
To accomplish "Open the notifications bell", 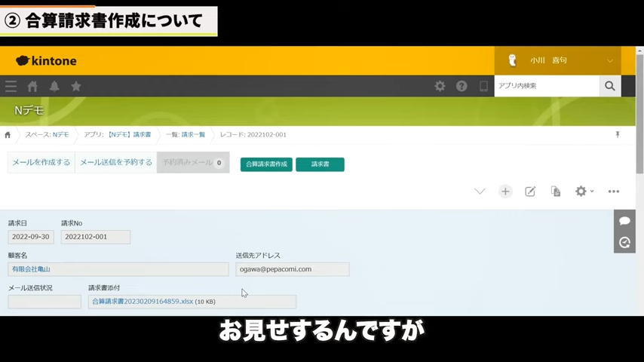I will pos(54,86).
